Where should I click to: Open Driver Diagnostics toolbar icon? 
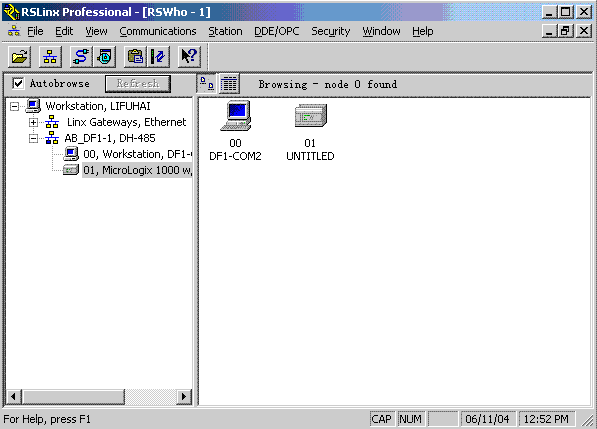tap(105, 57)
